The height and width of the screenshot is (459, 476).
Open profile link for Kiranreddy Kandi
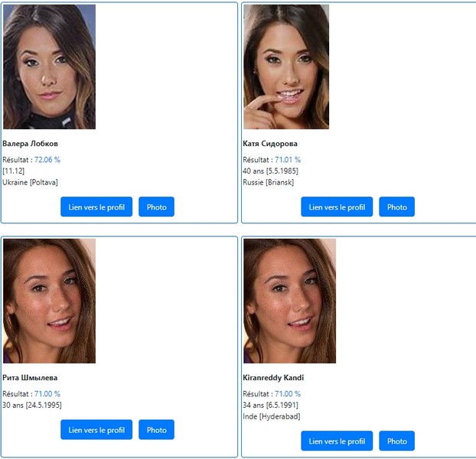click(337, 441)
